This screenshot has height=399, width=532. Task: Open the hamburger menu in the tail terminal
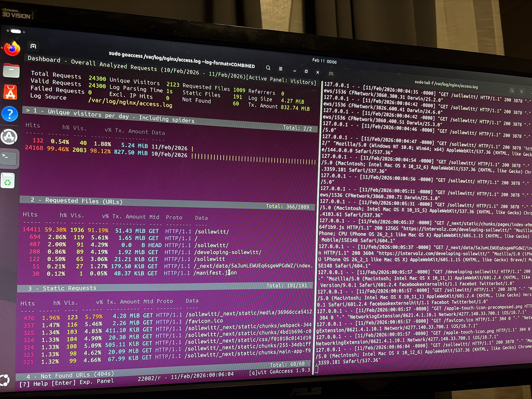pos(521,91)
